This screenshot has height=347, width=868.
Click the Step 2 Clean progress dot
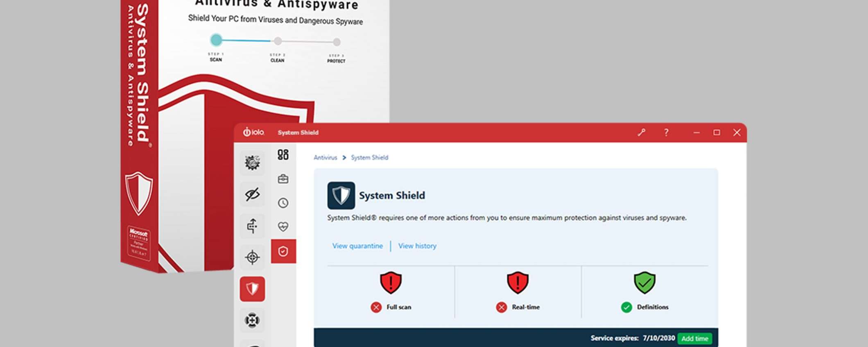[x=278, y=41]
